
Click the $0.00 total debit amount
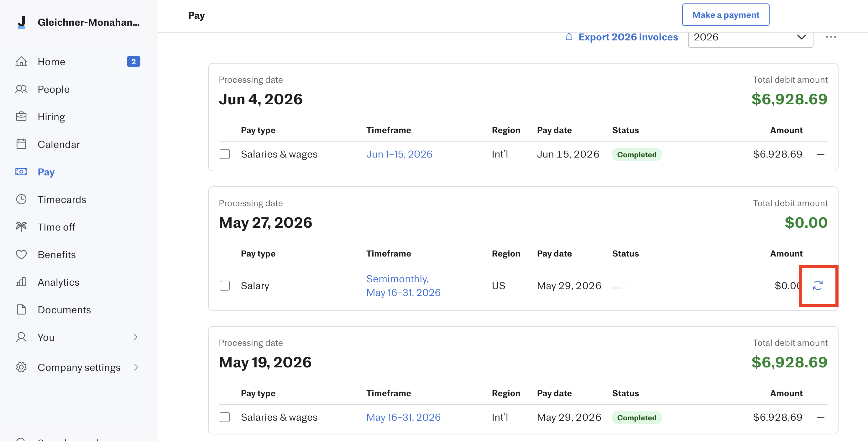click(806, 223)
